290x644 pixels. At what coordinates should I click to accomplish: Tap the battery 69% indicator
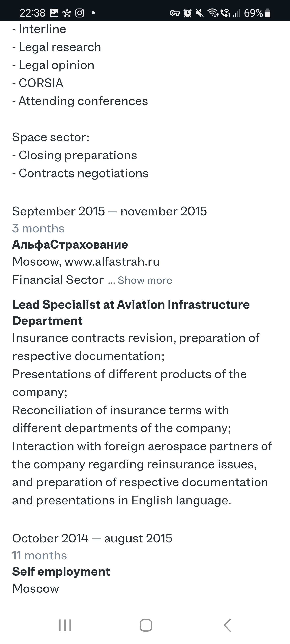click(257, 13)
